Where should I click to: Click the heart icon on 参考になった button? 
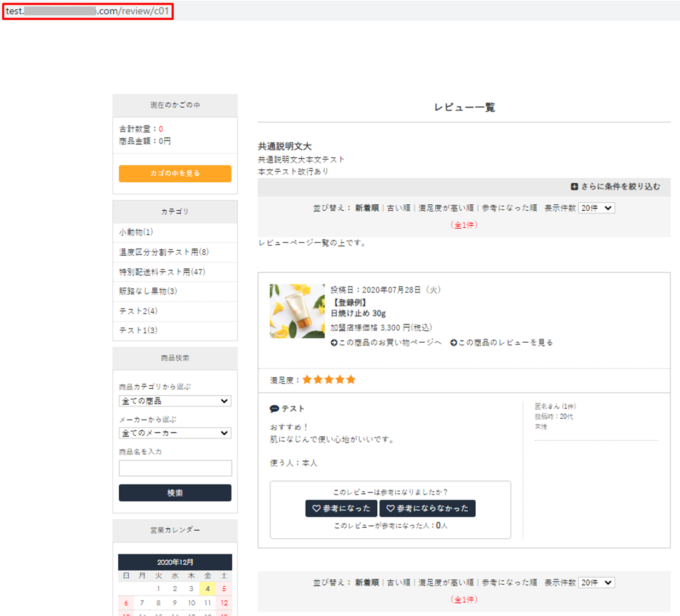point(316,509)
